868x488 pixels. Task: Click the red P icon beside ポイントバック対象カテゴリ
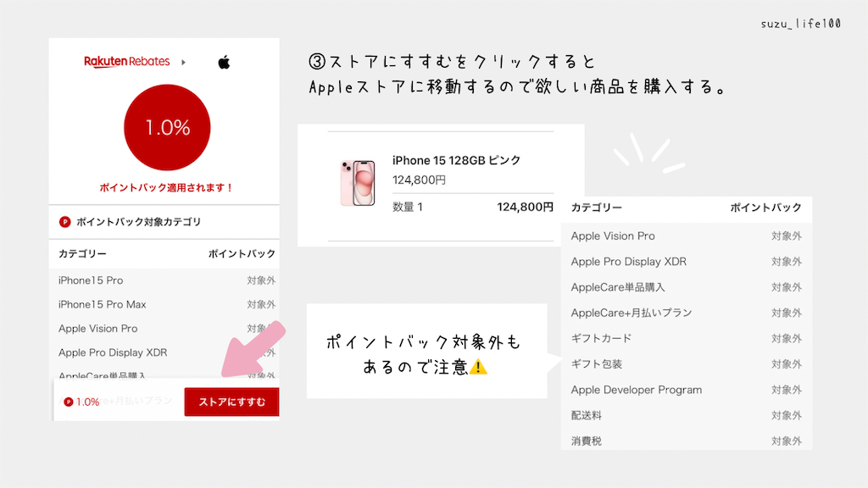click(x=64, y=222)
